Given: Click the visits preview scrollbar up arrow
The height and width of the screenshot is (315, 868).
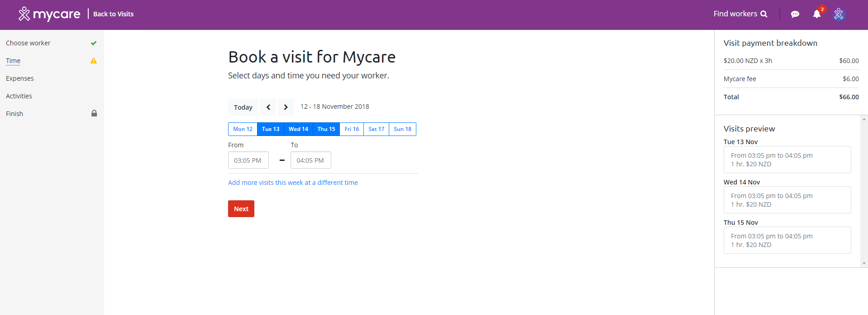Looking at the screenshot, I should (x=864, y=119).
